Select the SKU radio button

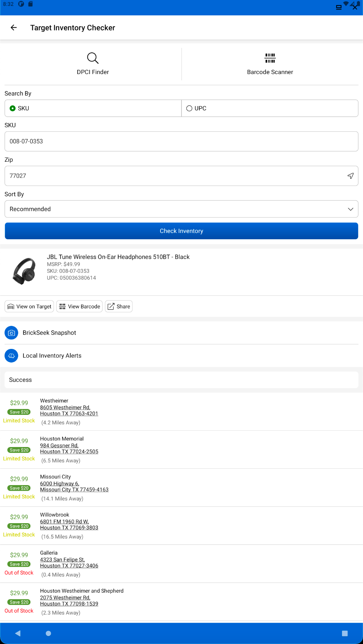[x=13, y=108]
